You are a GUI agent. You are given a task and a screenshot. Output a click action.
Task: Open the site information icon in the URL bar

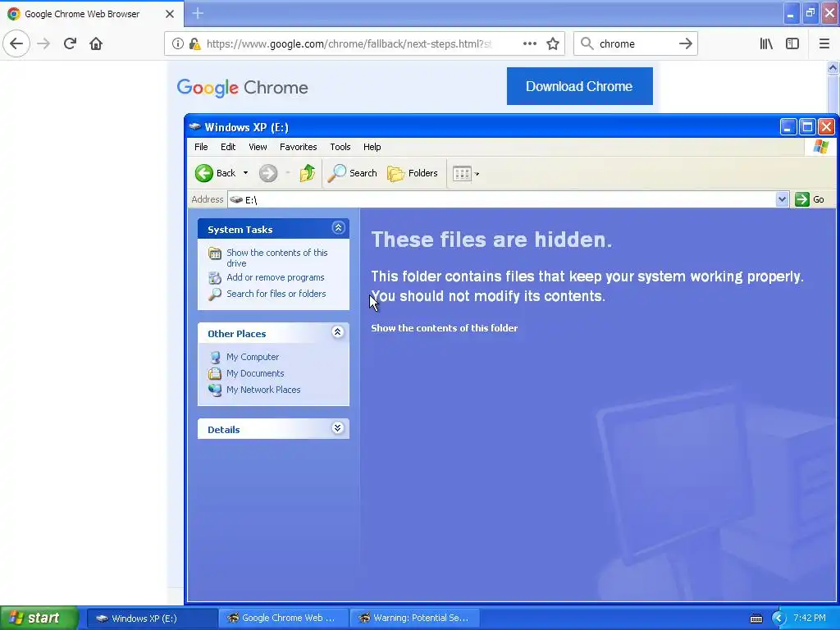pos(177,44)
